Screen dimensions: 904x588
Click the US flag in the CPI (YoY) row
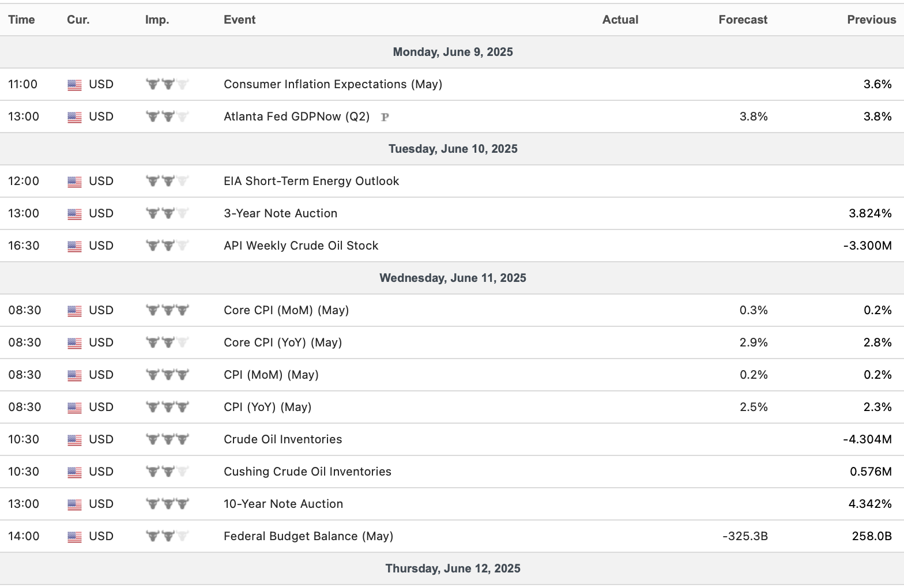point(74,408)
